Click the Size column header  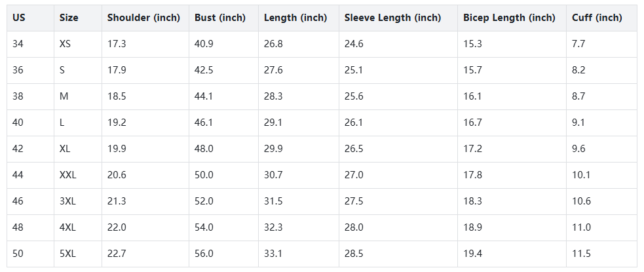(69, 18)
